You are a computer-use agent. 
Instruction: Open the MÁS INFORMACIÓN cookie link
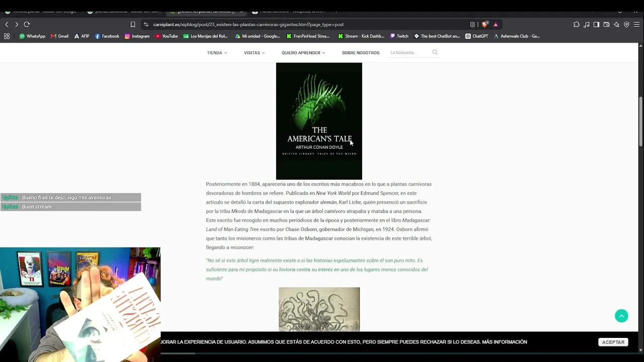[x=505, y=342]
